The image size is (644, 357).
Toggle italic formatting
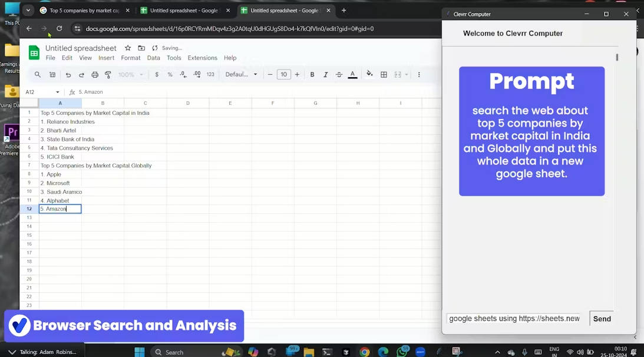point(325,75)
